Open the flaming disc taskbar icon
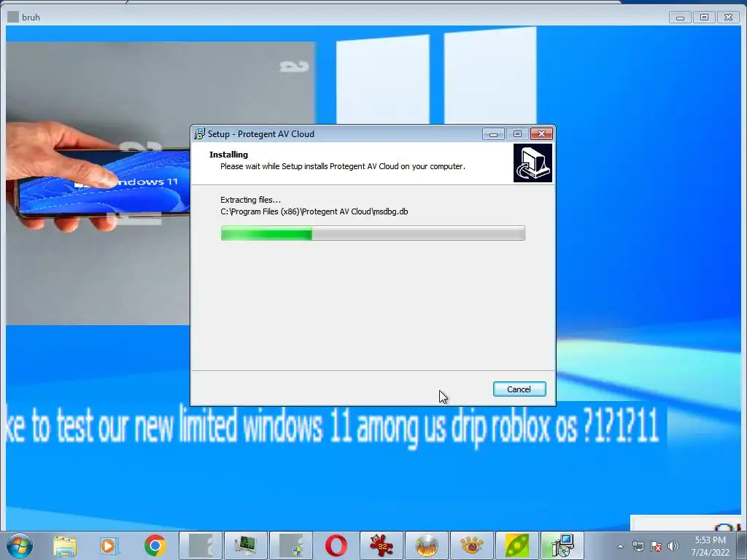747x560 pixels. [x=426, y=545]
